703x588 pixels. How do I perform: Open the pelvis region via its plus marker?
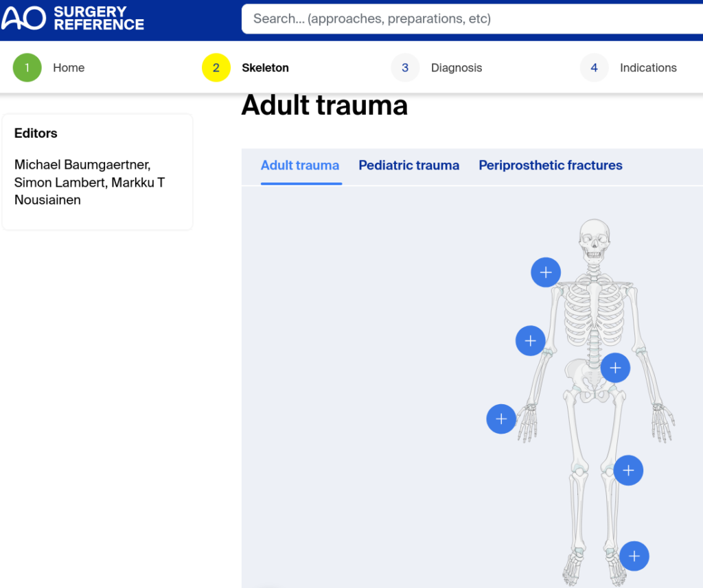coord(615,368)
